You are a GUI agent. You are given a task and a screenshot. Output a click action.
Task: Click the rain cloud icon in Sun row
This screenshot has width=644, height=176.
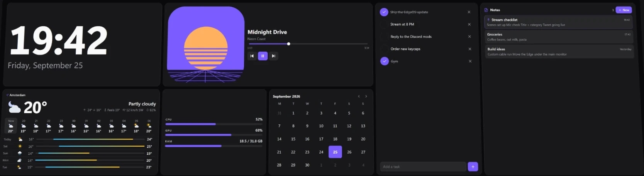(20, 153)
